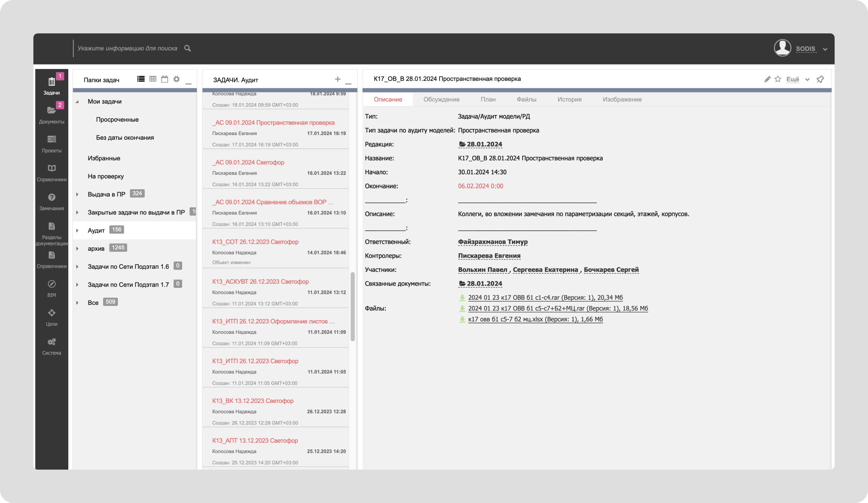Select the Просроченные folder
The image size is (868, 503).
[117, 119]
